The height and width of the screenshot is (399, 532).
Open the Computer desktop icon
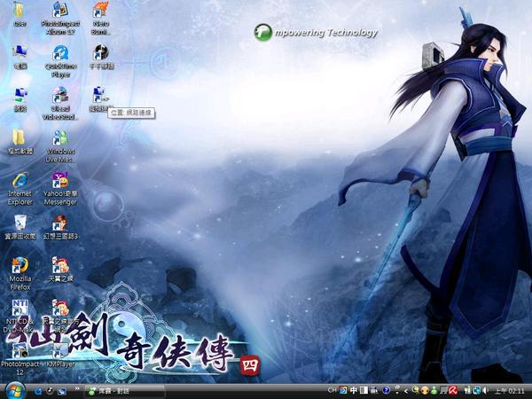pyautogui.click(x=20, y=57)
